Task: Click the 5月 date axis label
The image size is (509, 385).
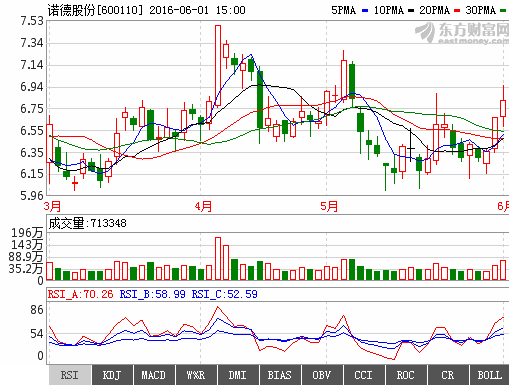Action: [329, 206]
